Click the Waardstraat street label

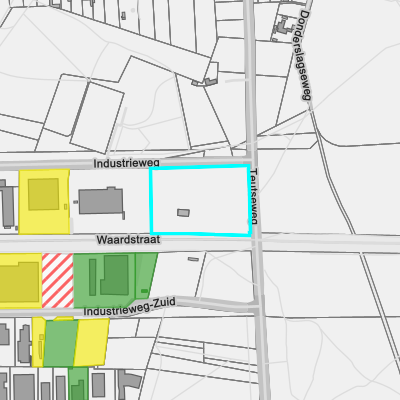pyautogui.click(x=128, y=240)
